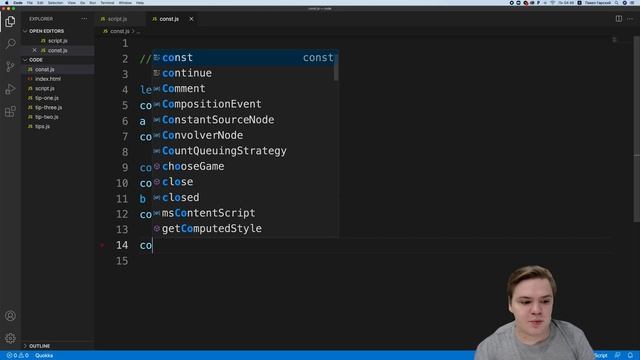Choose the ConvolverNode suggestion
This screenshot has height=360, width=640.
[243, 135]
